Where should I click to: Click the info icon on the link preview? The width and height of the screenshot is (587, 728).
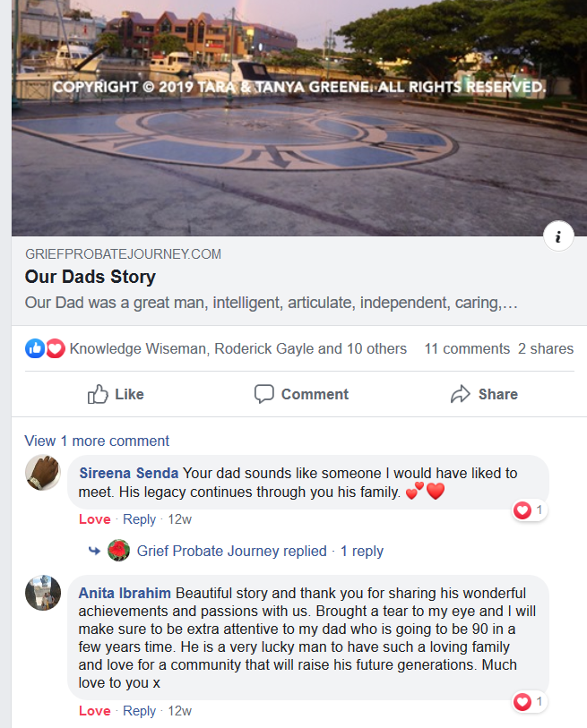[558, 236]
